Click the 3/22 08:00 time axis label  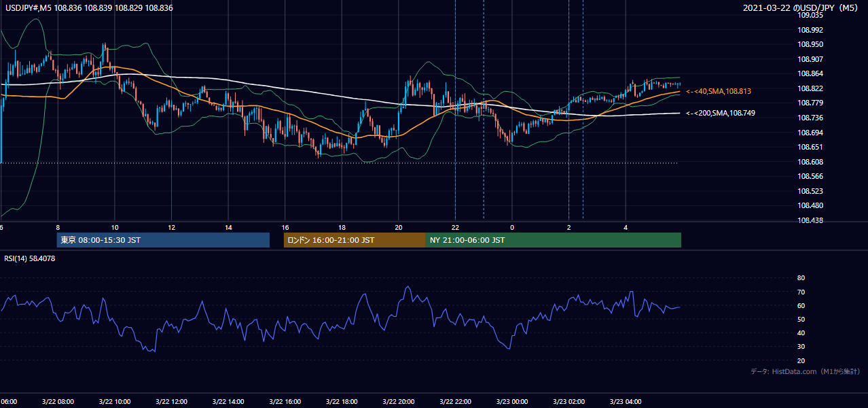[x=58, y=402]
